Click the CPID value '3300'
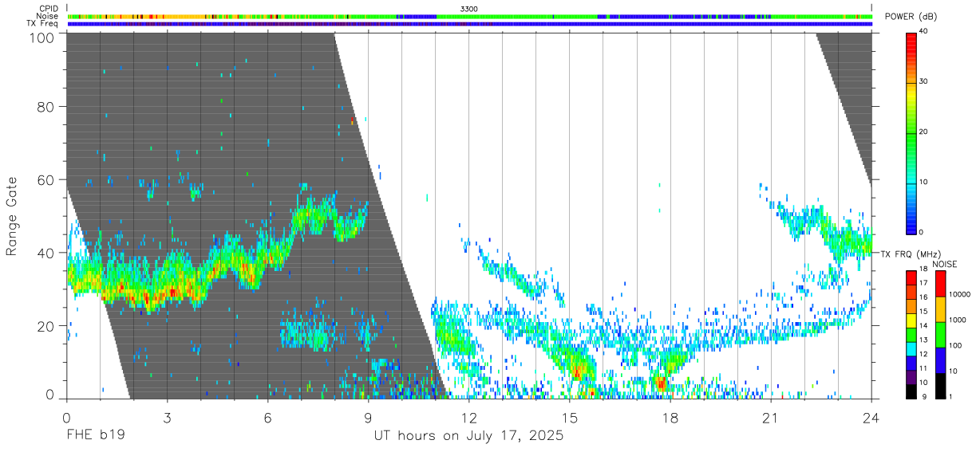 coord(469,8)
